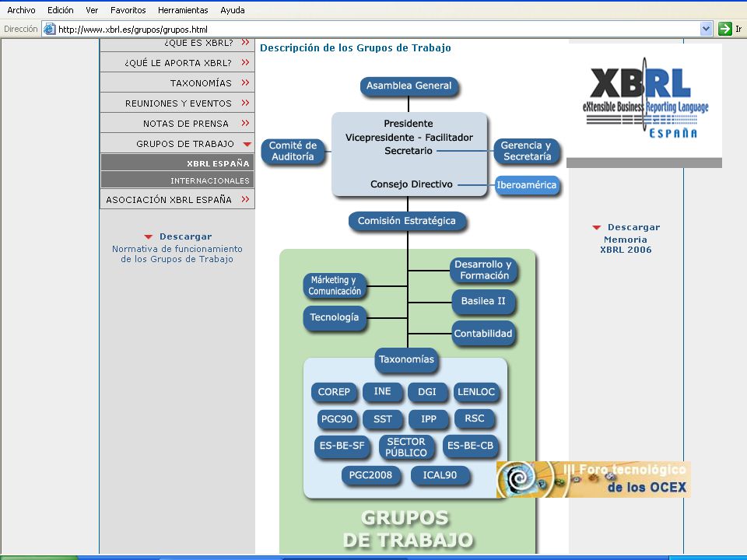Viewport: 747px width, 560px height.
Task: Click red chevrons next to ASOCIACIÓN XBRL ESPAÑA
Action: coord(245,199)
